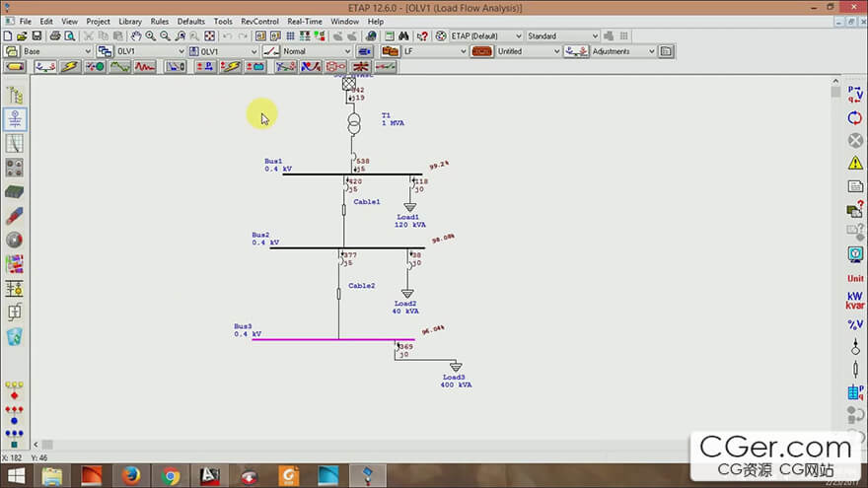This screenshot has width=868, height=488.
Task: Click the Cable1 label on diagram
Action: pos(367,202)
